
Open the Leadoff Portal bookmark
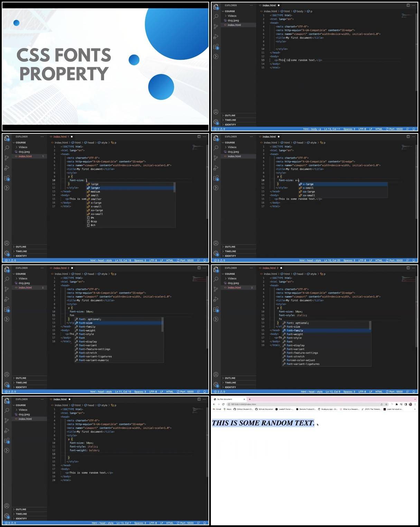(x=284, y=409)
